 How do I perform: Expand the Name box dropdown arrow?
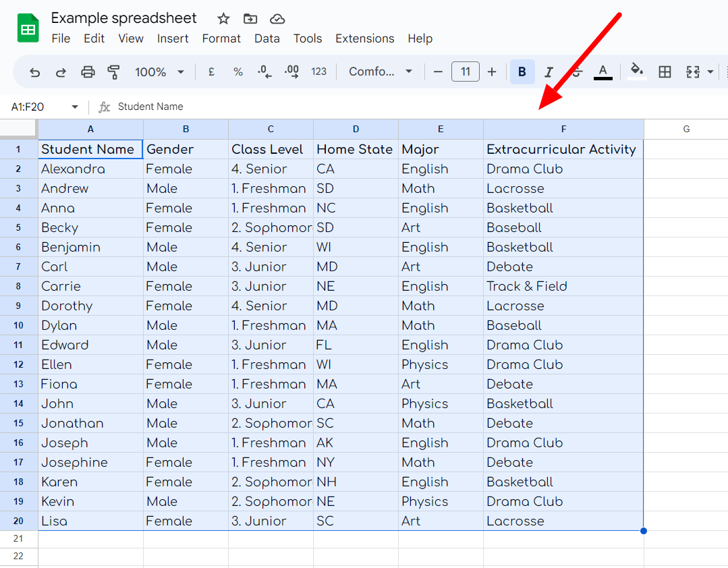(x=75, y=107)
